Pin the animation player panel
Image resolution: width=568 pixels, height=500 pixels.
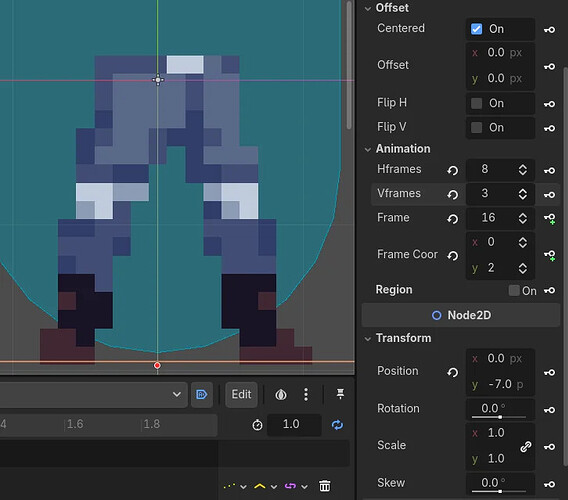coord(340,394)
